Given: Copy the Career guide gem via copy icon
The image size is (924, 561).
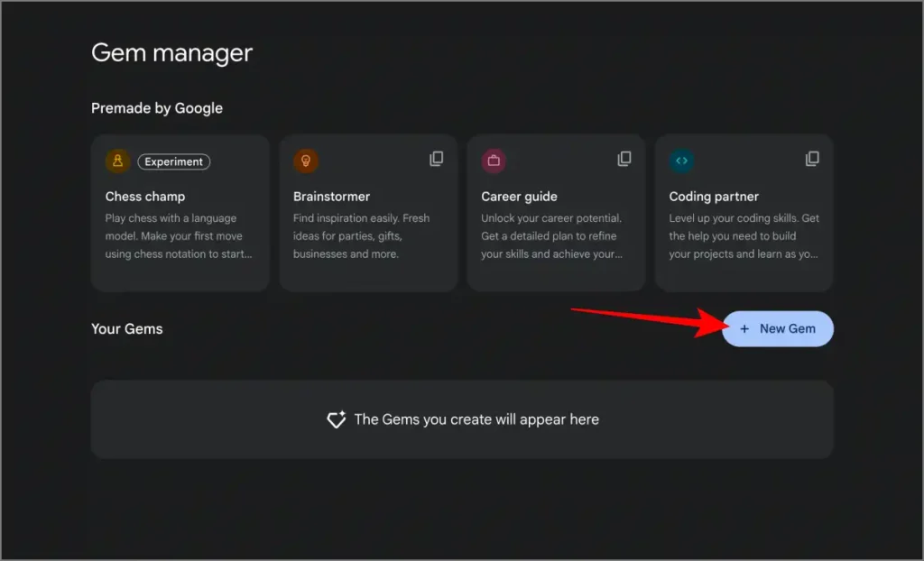Looking at the screenshot, I should coord(624,159).
